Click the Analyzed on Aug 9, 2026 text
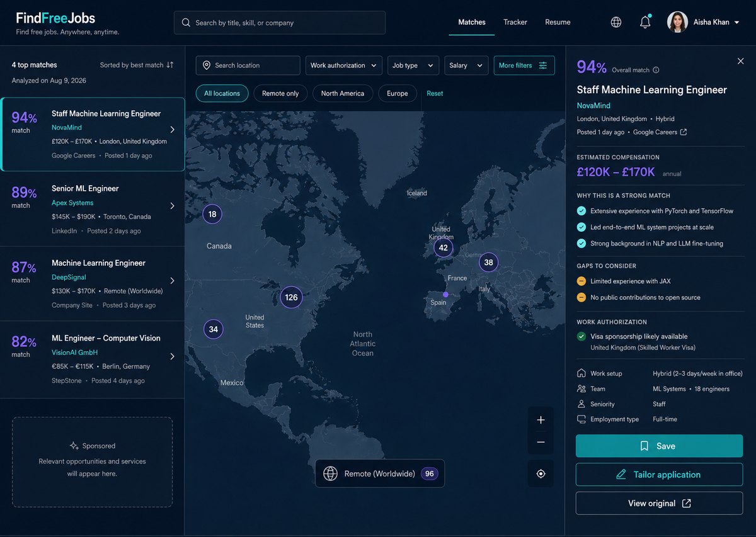756x537 pixels. [49, 81]
